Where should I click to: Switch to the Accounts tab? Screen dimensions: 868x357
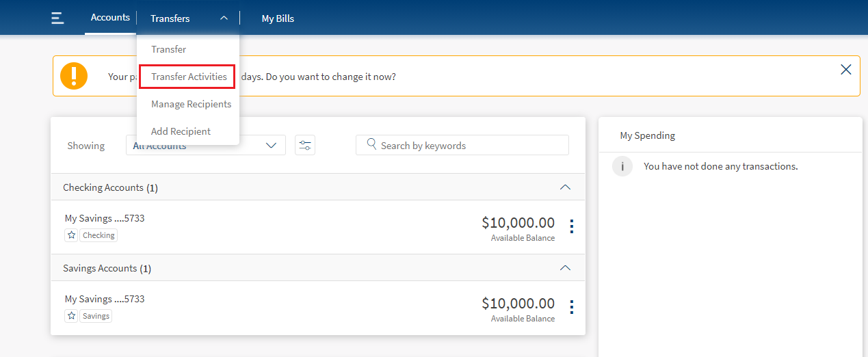point(110,18)
